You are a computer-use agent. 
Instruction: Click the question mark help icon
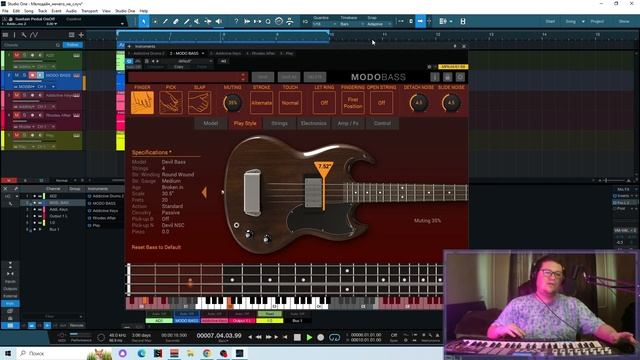click(x=236, y=21)
